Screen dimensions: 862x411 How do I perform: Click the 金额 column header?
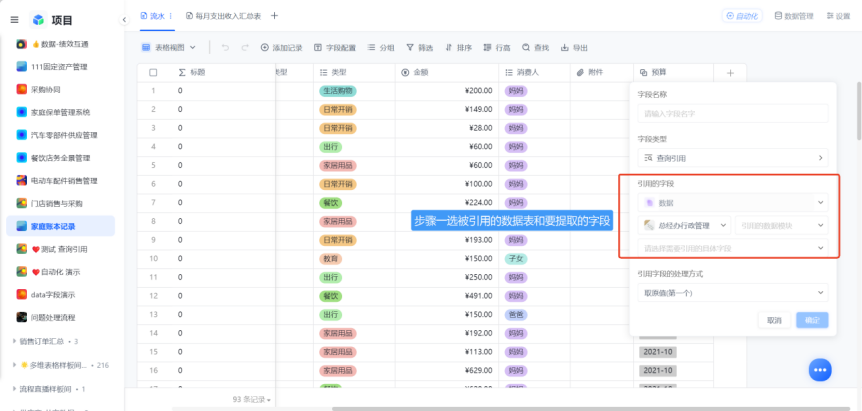[x=447, y=73]
